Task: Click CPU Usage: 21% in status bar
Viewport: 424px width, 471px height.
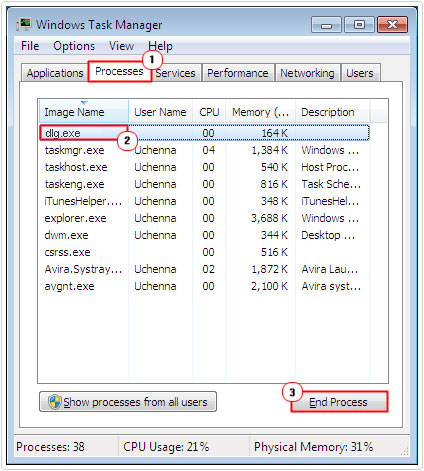Action: [x=166, y=447]
